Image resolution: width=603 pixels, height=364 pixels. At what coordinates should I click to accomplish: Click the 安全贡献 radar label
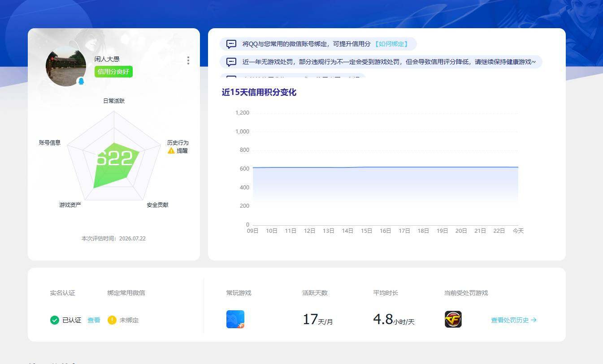pos(158,205)
